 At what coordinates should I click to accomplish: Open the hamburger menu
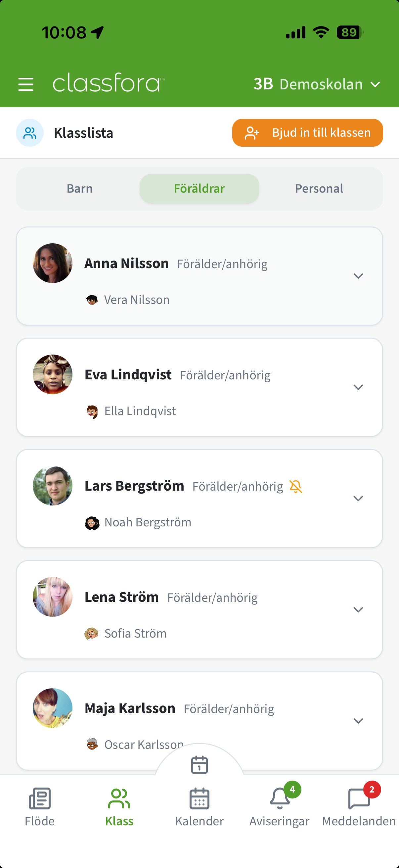[25, 84]
